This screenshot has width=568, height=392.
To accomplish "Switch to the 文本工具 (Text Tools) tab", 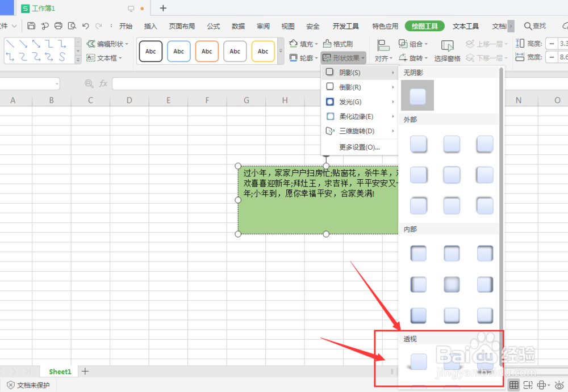I will (466, 26).
